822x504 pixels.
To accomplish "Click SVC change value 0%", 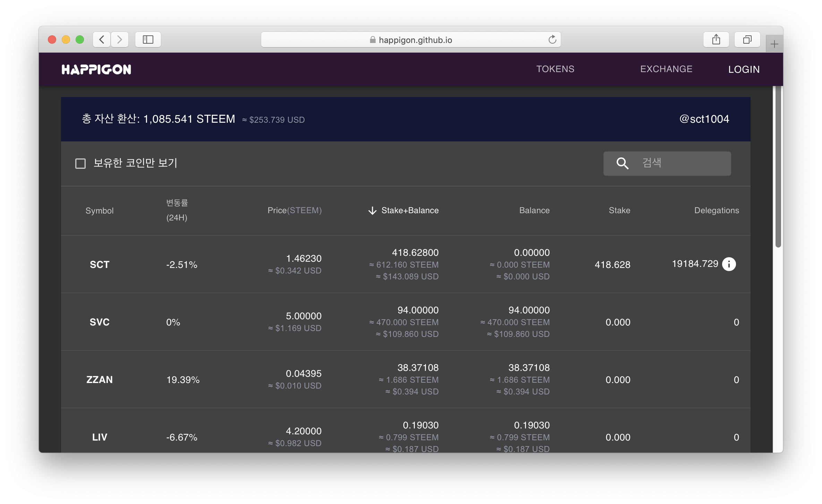I will tap(173, 322).
